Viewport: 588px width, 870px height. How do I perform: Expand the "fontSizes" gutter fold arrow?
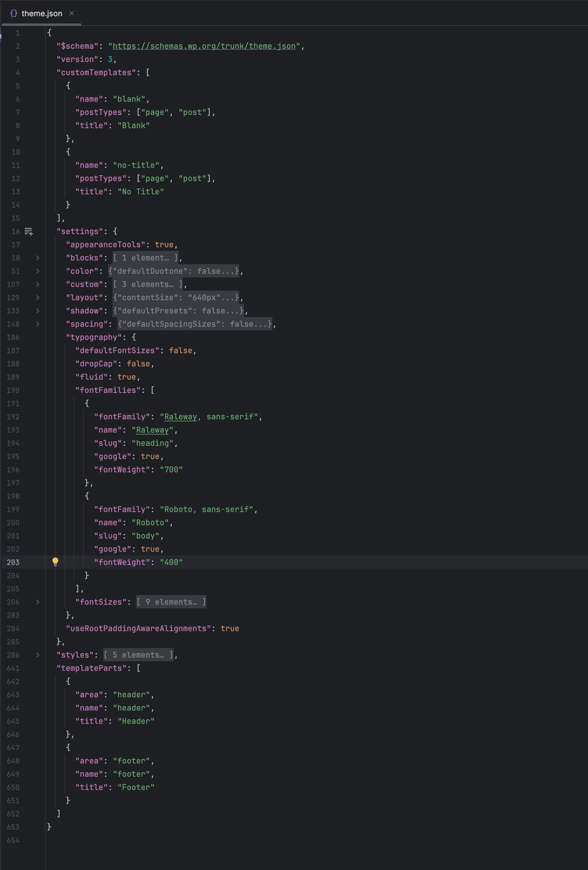(x=38, y=602)
